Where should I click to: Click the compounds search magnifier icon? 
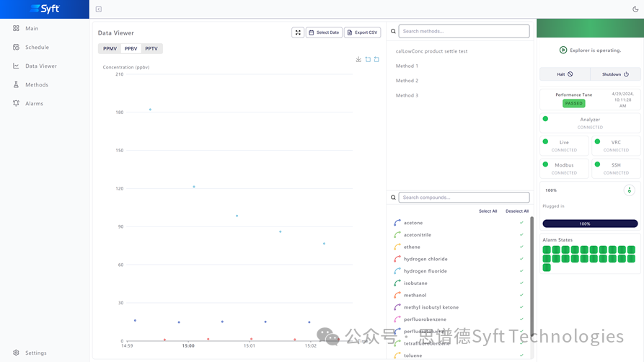393,198
